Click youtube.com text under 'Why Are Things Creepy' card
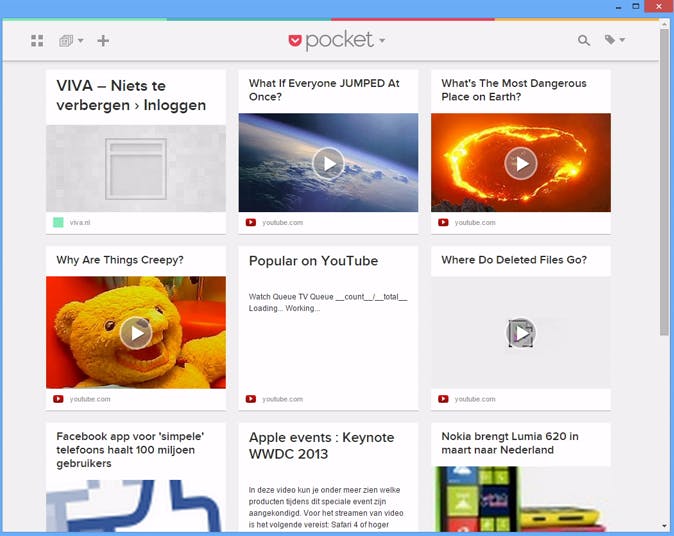674x536 pixels. point(90,399)
